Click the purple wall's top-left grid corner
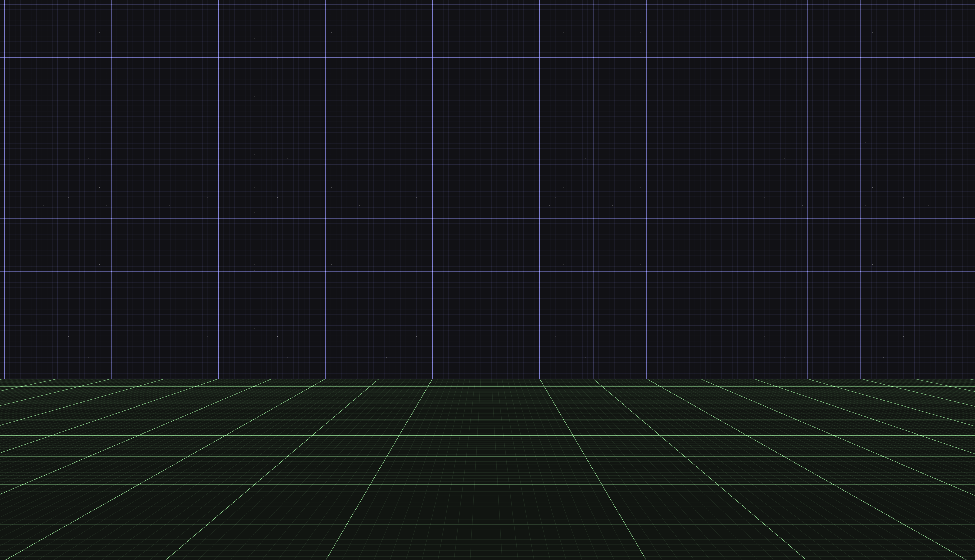This screenshot has height=560, width=975. coord(4,4)
